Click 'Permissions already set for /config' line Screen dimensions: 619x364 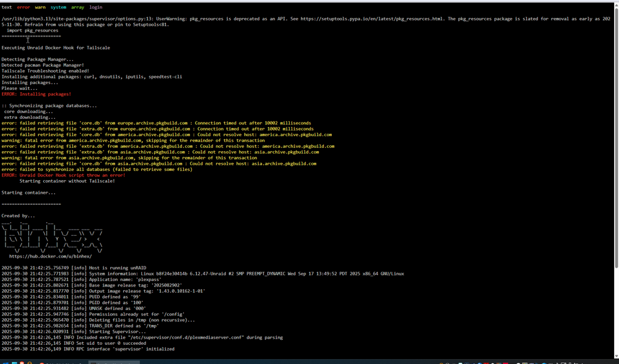point(93,314)
